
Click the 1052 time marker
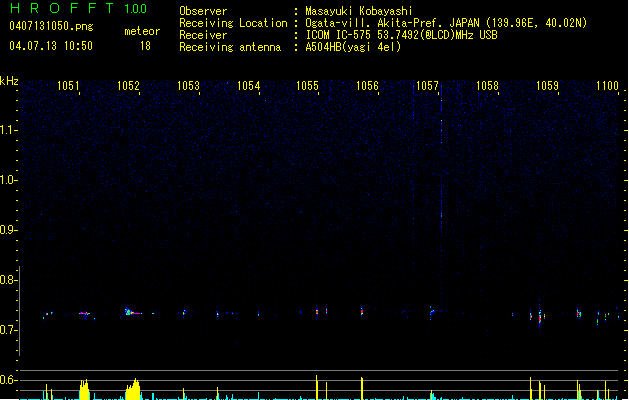[x=128, y=86]
